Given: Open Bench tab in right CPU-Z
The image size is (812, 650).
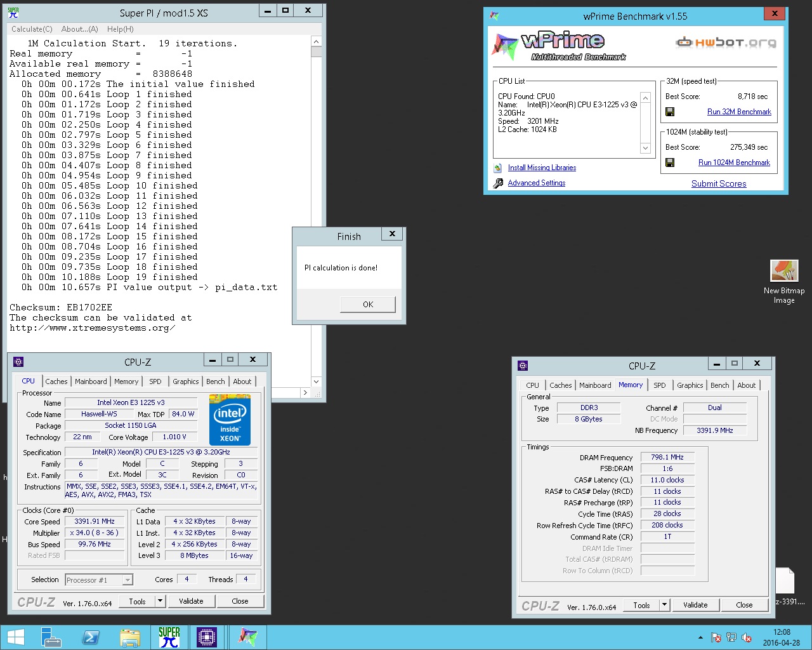Looking at the screenshot, I should (720, 385).
